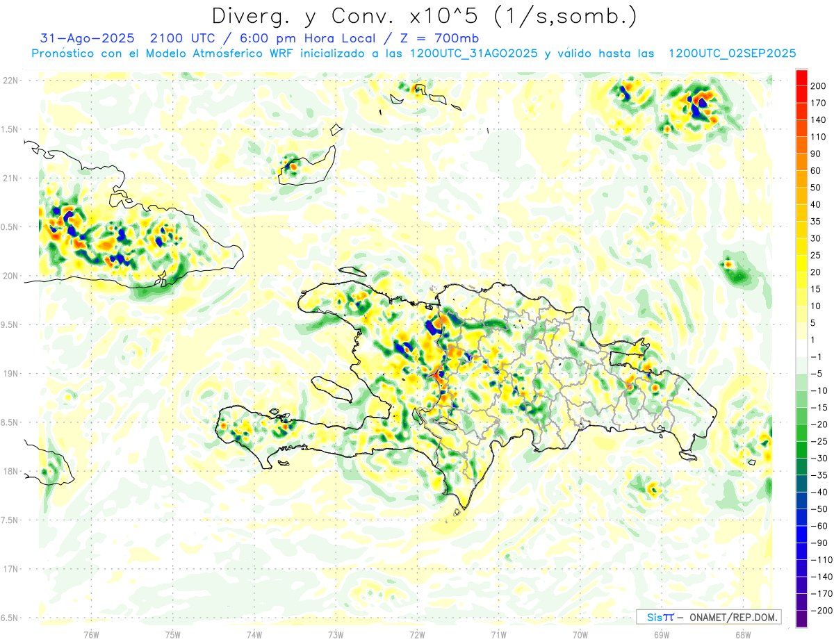Click the '-90' label on the color scale
The height and width of the screenshot is (644, 834).
(x=819, y=543)
